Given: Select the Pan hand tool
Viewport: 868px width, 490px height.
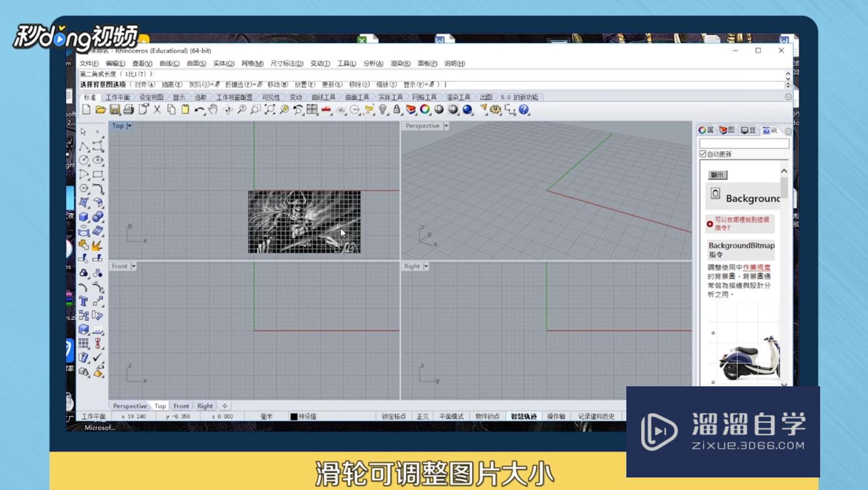Looking at the screenshot, I should [x=213, y=109].
